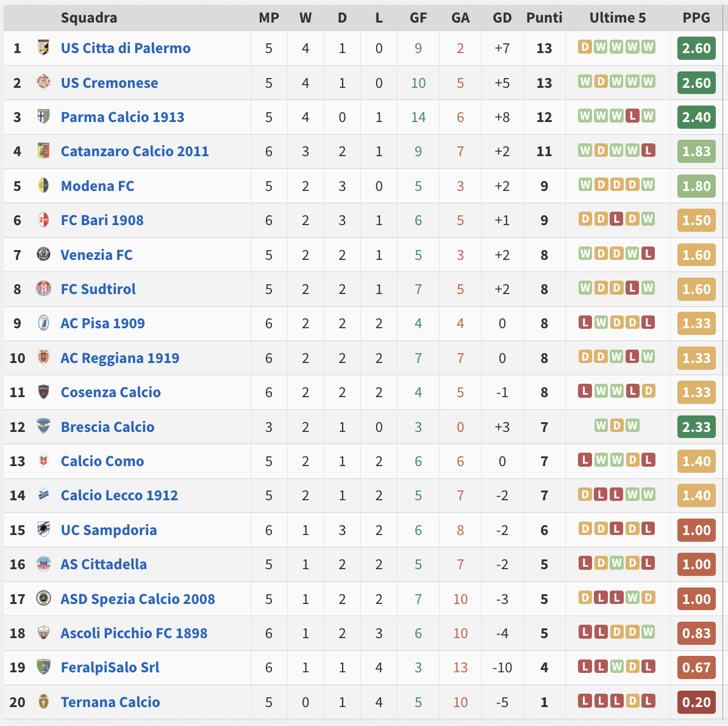The height and width of the screenshot is (726, 728).
Task: Click the FeralpiSalo Srl shield icon
Action: click(43, 667)
